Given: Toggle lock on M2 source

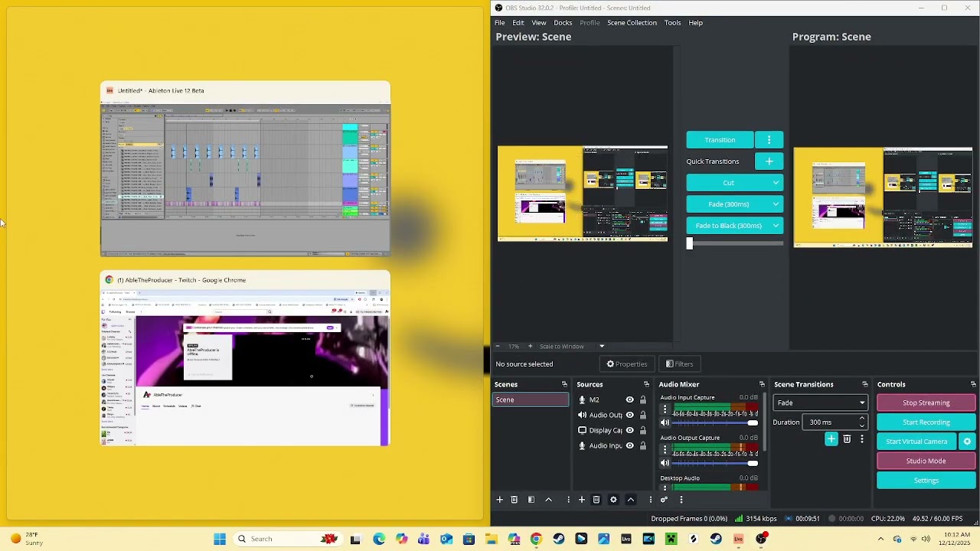Looking at the screenshot, I should coord(643,400).
